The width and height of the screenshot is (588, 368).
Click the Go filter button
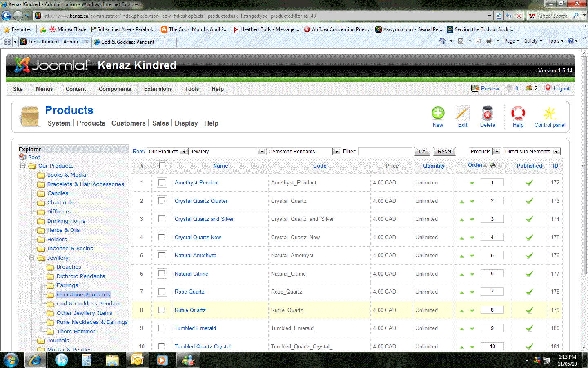[422, 151]
